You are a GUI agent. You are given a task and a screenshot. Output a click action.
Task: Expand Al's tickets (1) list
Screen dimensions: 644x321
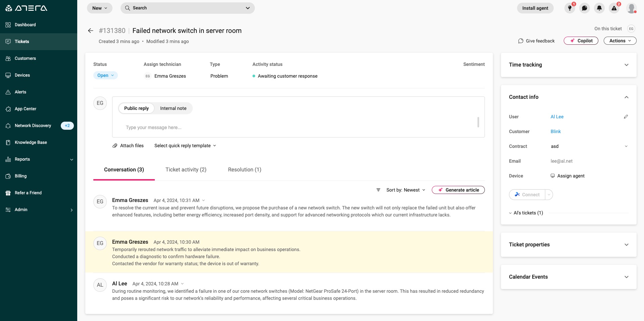(x=526, y=213)
